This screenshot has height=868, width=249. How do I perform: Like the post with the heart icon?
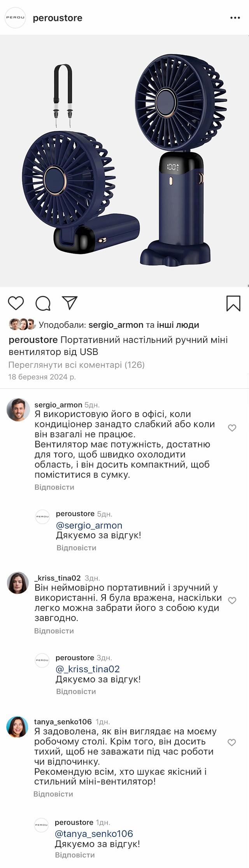coord(16,303)
